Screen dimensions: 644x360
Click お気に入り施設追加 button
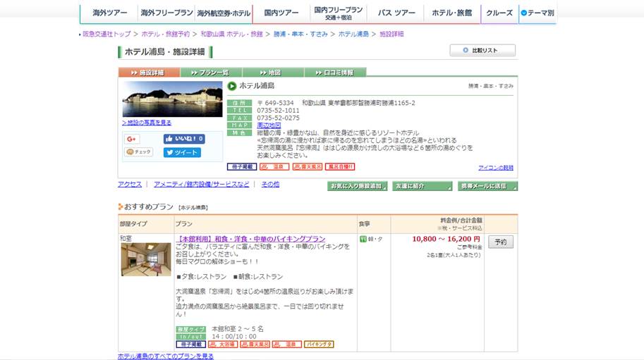pyautogui.click(x=358, y=186)
